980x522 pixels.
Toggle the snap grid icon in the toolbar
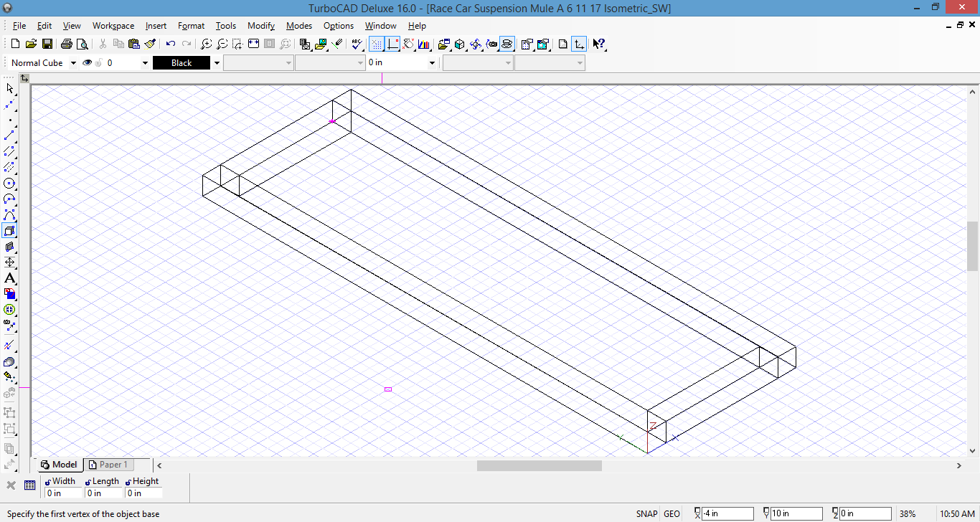coord(376,43)
